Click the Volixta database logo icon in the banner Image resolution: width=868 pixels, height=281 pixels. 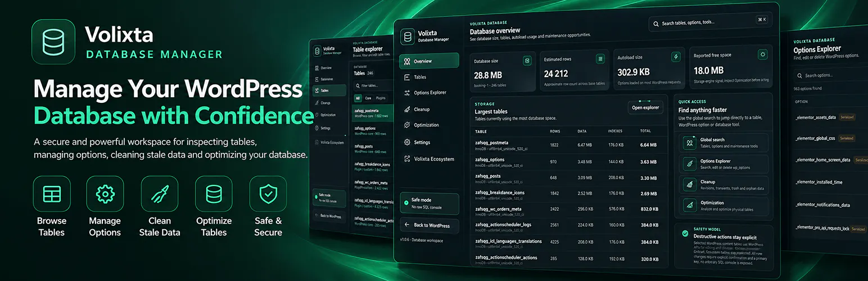53,42
